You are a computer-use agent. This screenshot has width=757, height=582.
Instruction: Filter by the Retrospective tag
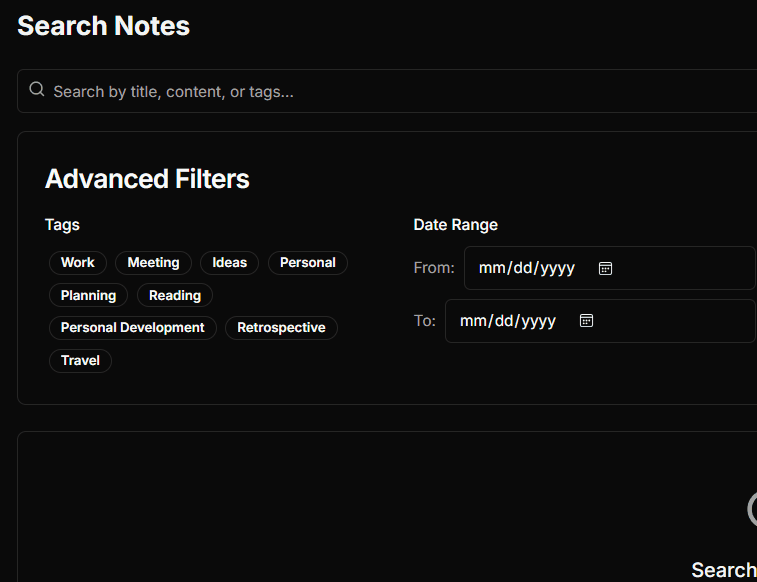281,328
